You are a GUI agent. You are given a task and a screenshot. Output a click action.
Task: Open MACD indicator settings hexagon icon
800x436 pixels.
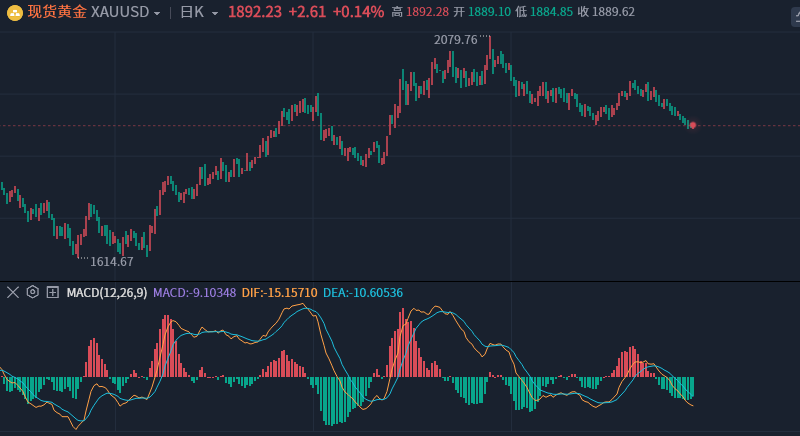(x=33, y=292)
